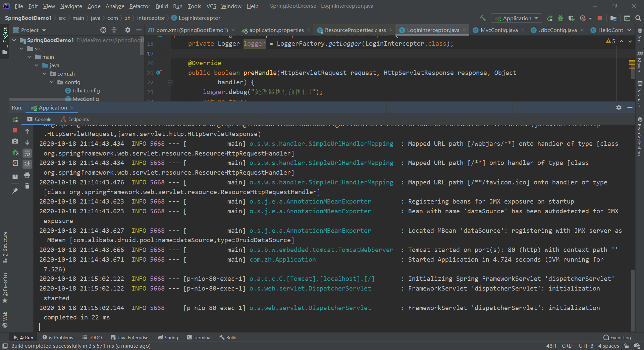Pin the Run tab
Image resolution: width=644 pixels, height=350 pixels.
click(15, 190)
